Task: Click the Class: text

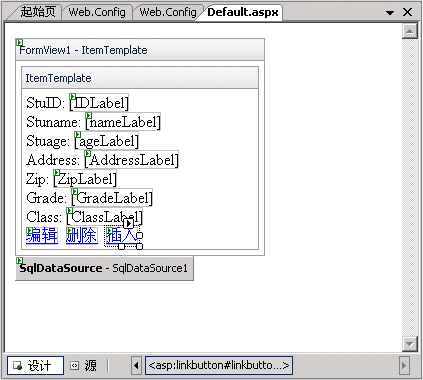Action: (x=44, y=217)
